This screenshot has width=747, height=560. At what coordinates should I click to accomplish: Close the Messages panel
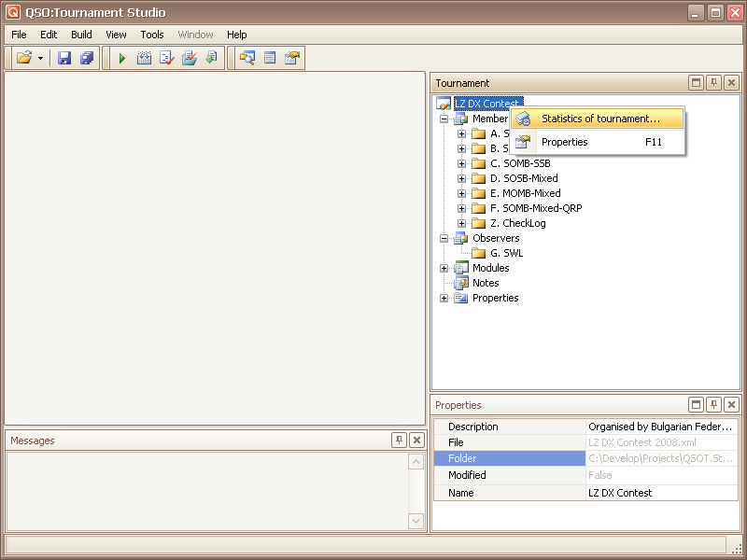coord(416,441)
